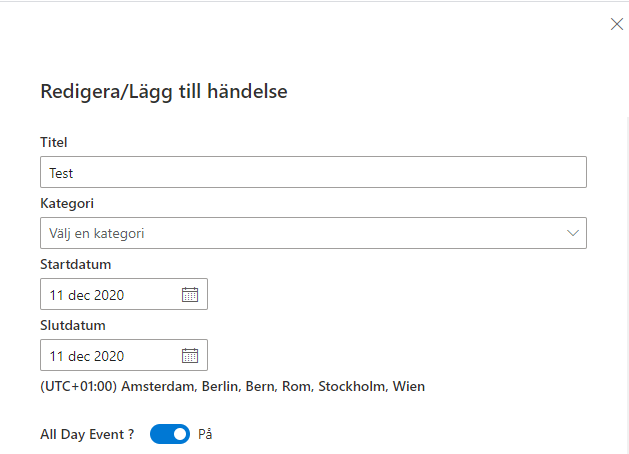Select the Välj en kategori placeholder text

pos(97,233)
